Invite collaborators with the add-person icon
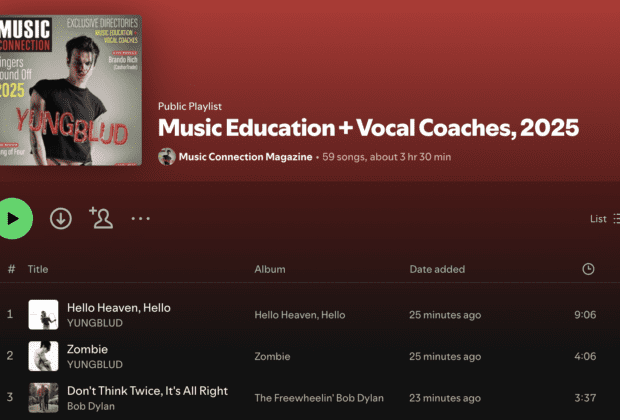Viewport: 620px width, 420px height. coord(101,218)
